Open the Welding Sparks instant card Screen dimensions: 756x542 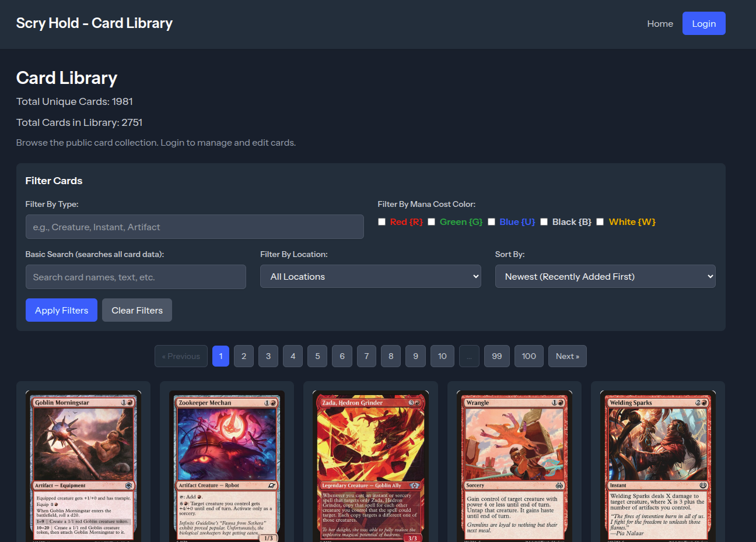pos(657,466)
